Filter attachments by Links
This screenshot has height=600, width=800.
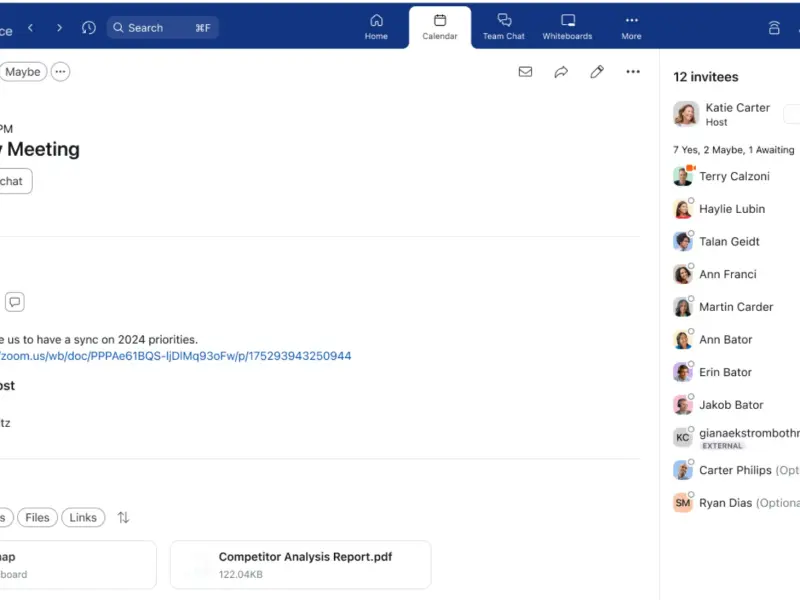pyautogui.click(x=83, y=517)
